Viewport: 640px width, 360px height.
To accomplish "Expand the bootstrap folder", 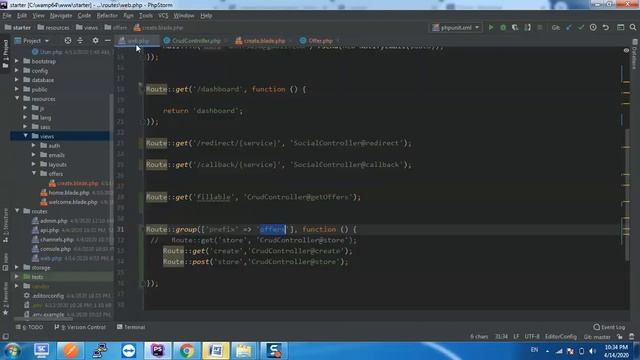I will pyautogui.click(x=17, y=61).
